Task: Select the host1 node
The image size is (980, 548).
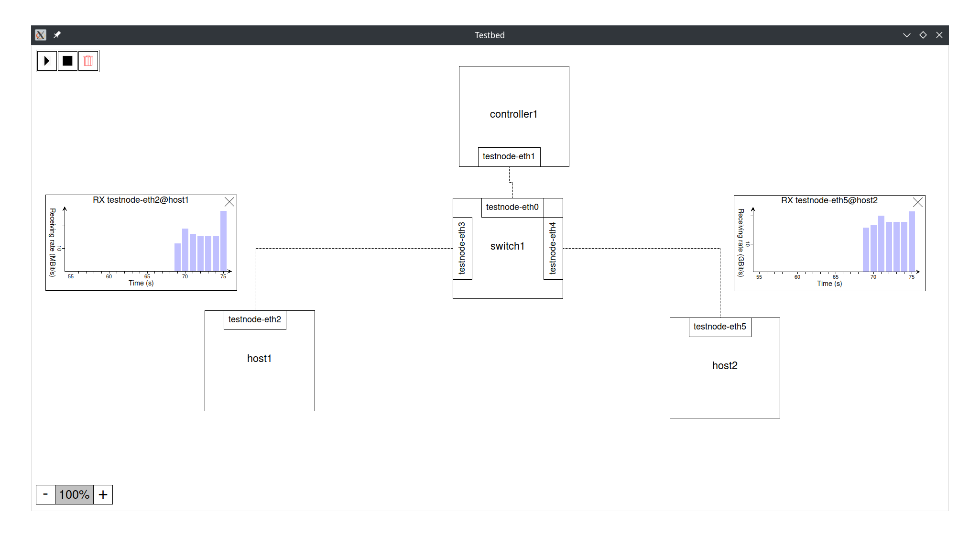Action: (259, 359)
